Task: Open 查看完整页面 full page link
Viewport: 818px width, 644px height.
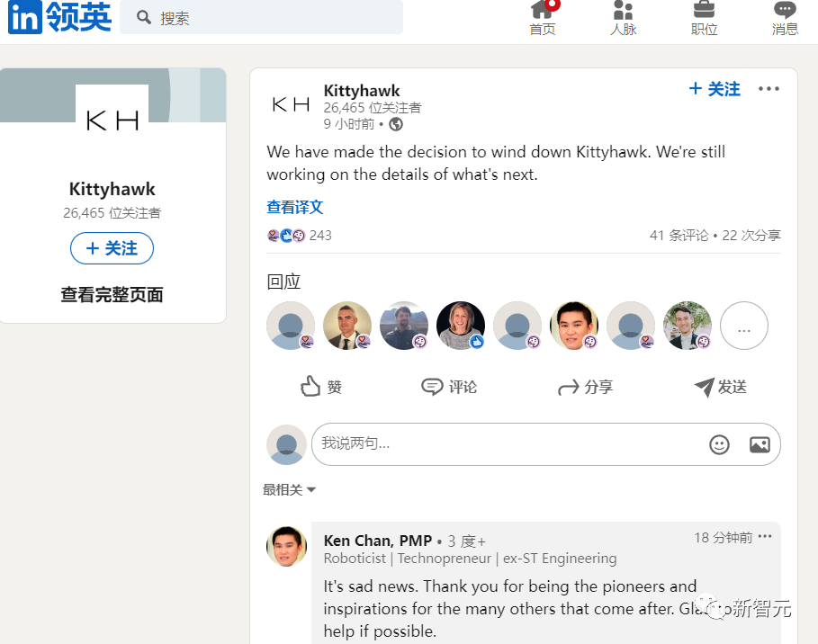Action: coord(112,295)
